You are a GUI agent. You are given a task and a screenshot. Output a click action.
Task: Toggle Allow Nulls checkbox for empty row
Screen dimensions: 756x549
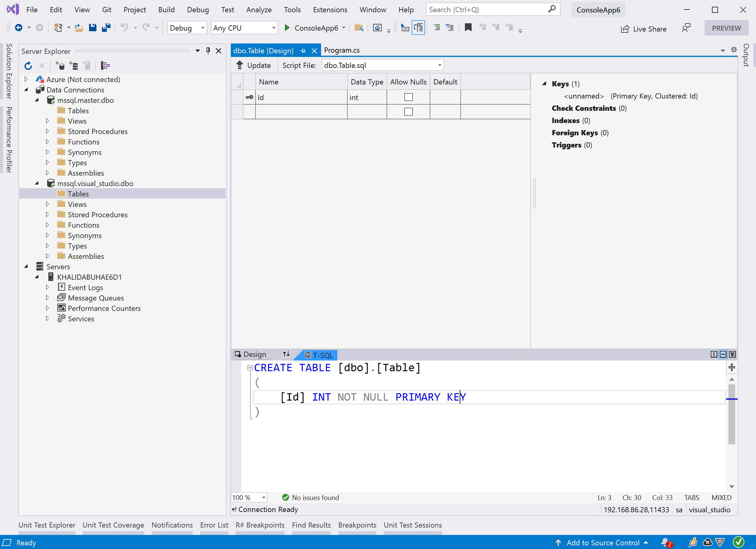(408, 112)
